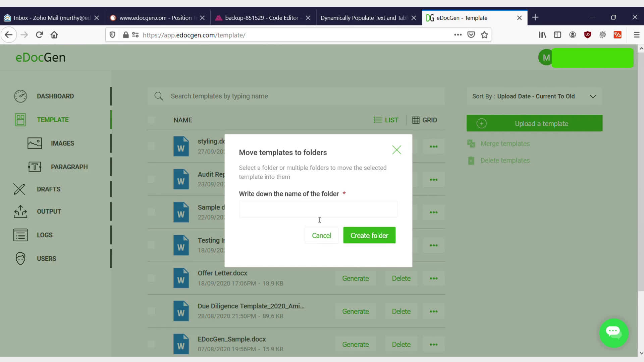Check the box beside Offer Letter.docx
644x362 pixels.
[x=151, y=278]
